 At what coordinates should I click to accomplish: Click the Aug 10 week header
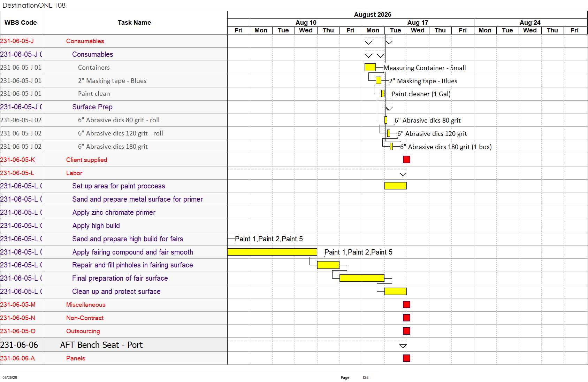pos(306,23)
